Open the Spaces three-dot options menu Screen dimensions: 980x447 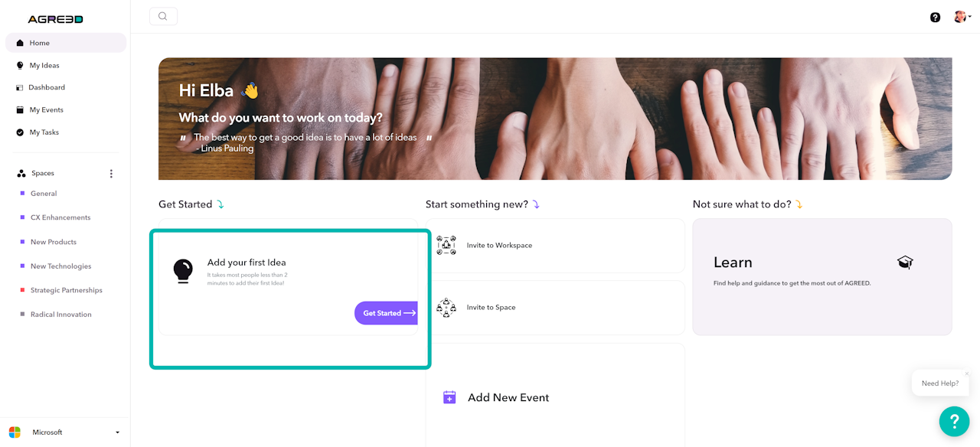pos(111,174)
